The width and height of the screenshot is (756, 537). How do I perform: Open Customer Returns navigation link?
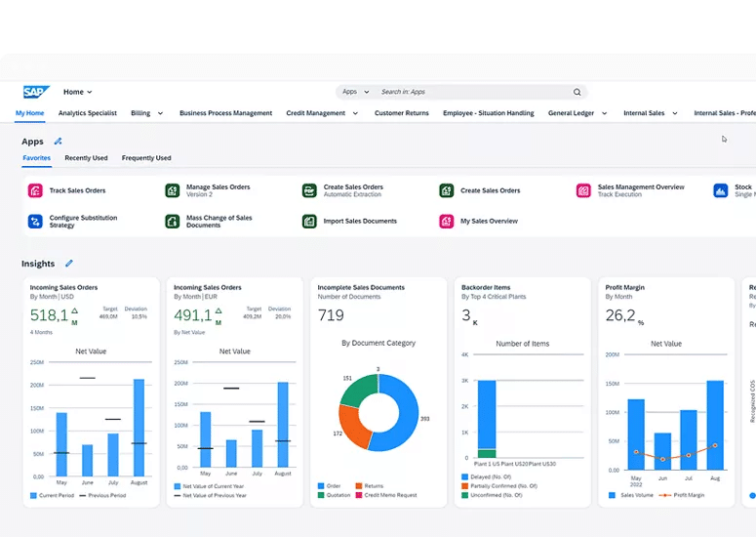401,113
